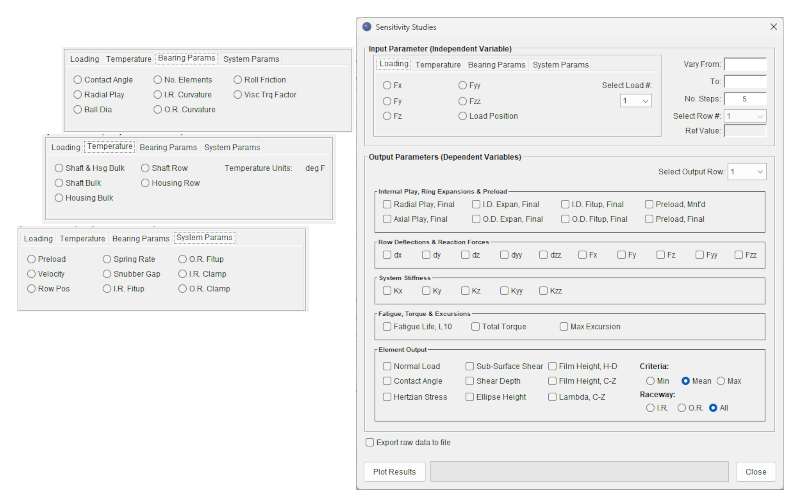The image size is (800, 504).
Task: Check the Hertzian Stress output option
Action: click(x=387, y=397)
